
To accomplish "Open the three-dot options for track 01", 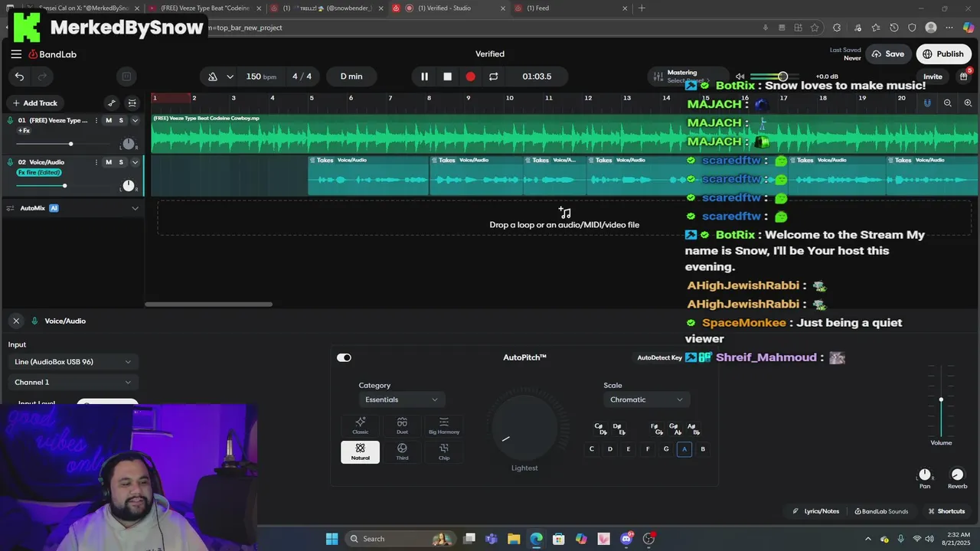I will click(x=96, y=120).
